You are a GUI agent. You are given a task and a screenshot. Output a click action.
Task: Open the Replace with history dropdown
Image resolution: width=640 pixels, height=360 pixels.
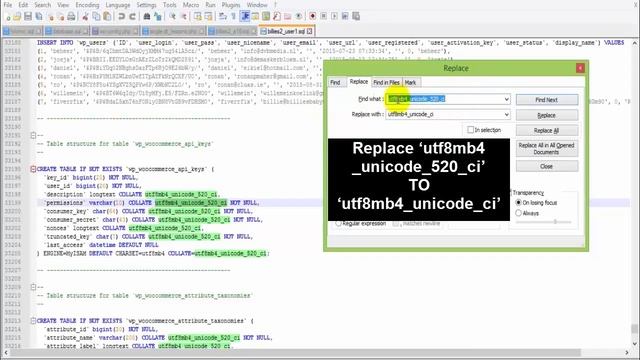pyautogui.click(x=506, y=115)
